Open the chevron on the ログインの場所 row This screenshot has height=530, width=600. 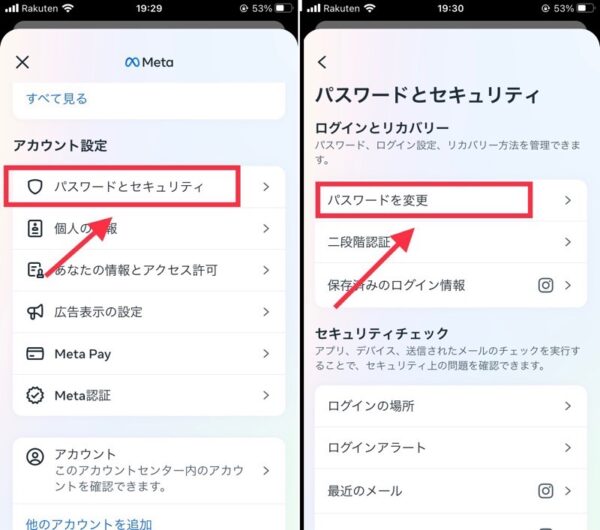[568, 406]
